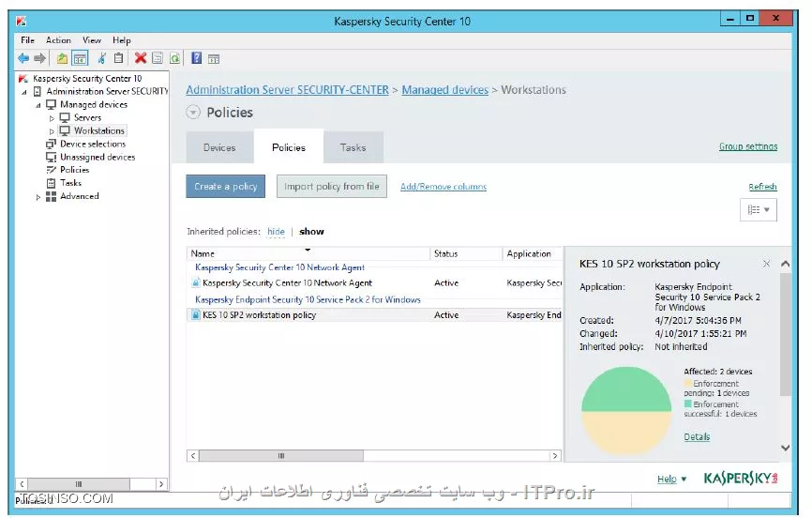Click right arrow of console tree scrollbar
Screen dimensions: 812x518
pyautogui.click(x=161, y=484)
